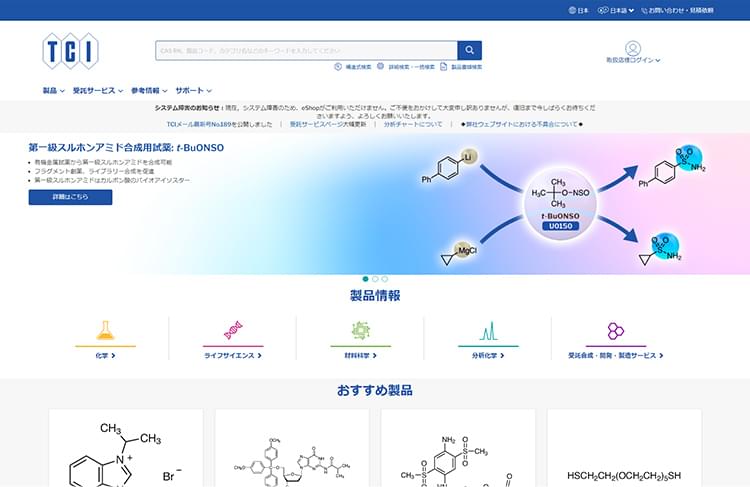Expand the 製品 menu
The image size is (750, 487).
click(54, 90)
